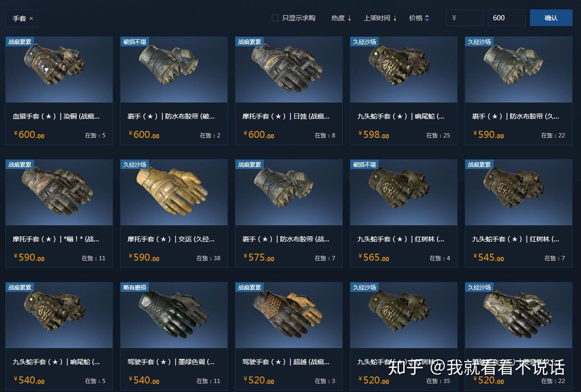
Task: Click the 略有磨损 badge on 墨绿色调 gloves
Action: [135, 287]
